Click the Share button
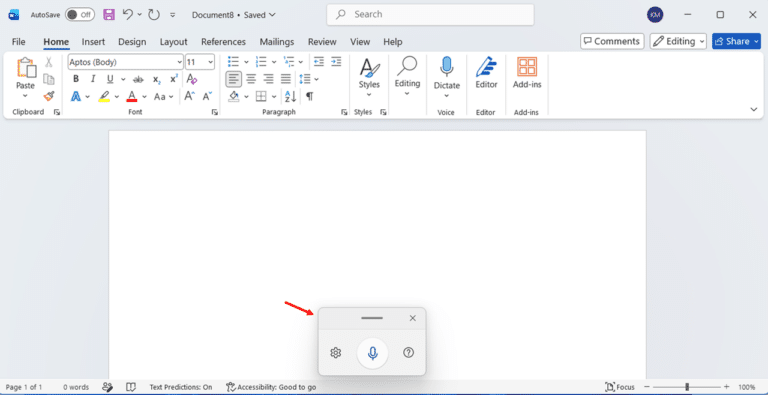 point(737,41)
